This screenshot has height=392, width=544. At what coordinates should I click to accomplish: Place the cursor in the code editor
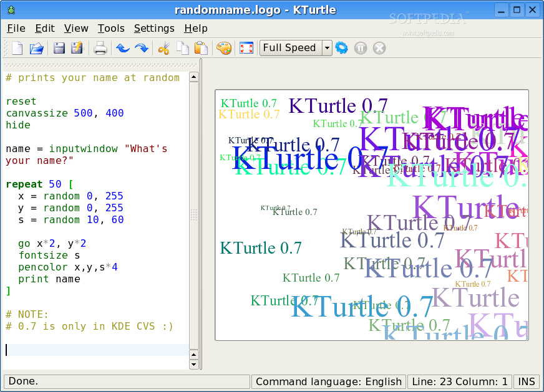pyautogui.click(x=94, y=218)
